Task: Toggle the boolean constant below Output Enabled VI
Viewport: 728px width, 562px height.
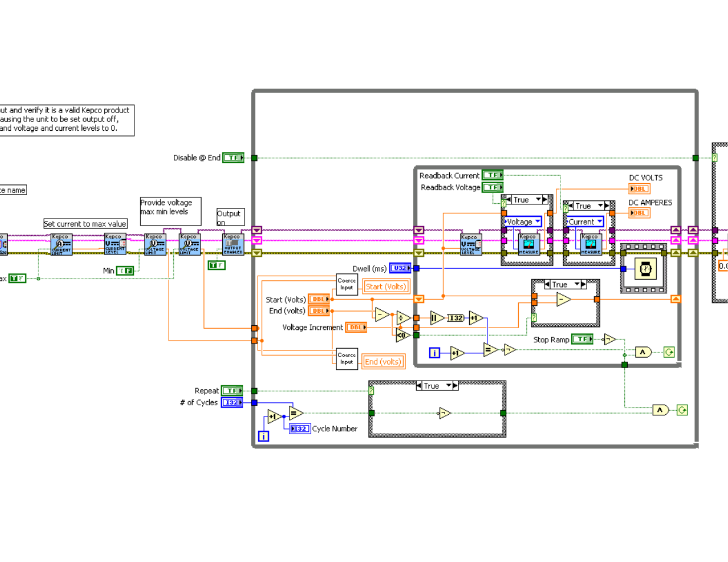Action: click(x=216, y=266)
